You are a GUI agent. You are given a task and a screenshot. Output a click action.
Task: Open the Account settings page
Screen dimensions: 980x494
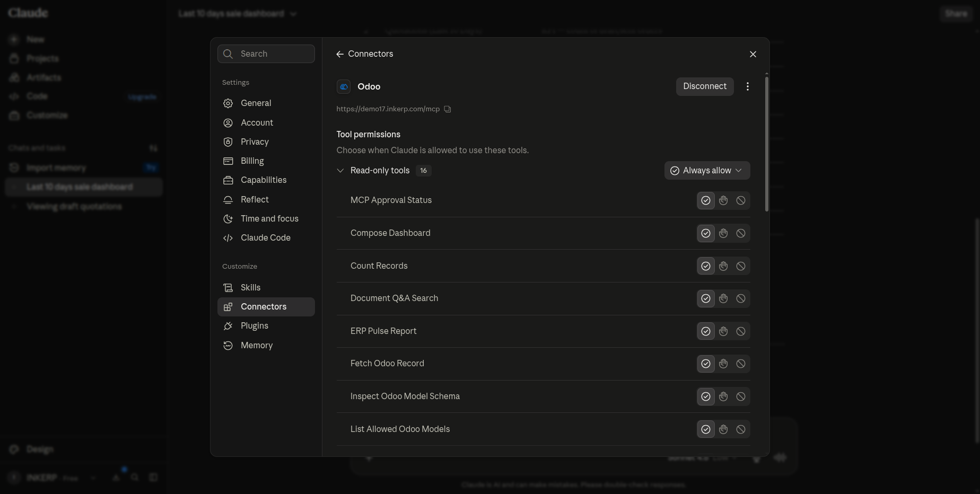coord(266,123)
